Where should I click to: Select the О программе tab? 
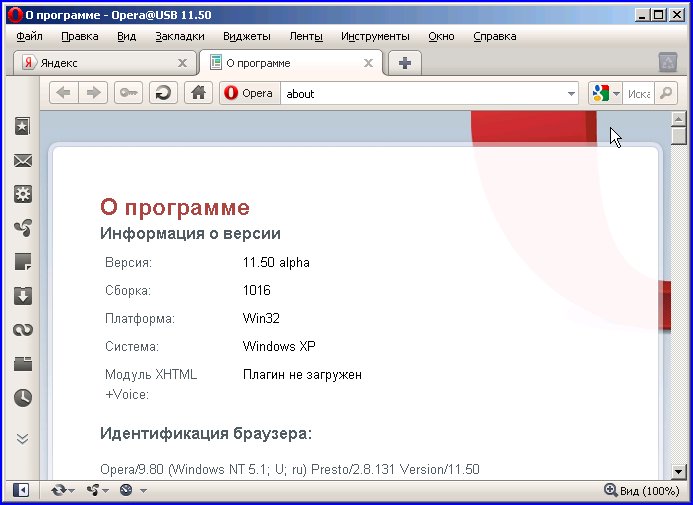pos(291,63)
